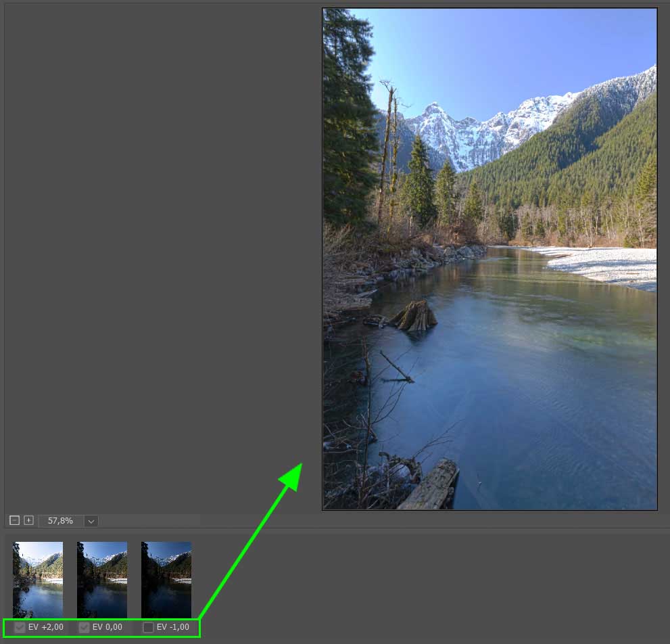Enable the EV -1,00 checkbox
The height and width of the screenshot is (644, 670).
click(148, 627)
